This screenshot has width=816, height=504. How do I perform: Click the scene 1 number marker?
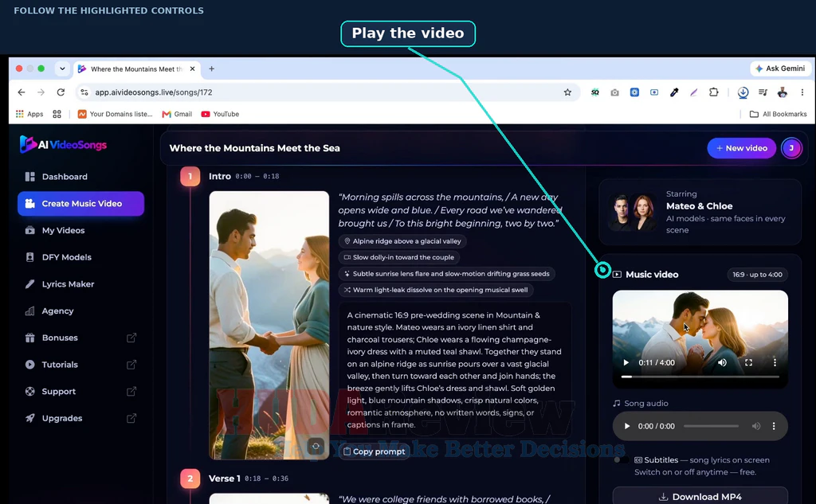[190, 176]
